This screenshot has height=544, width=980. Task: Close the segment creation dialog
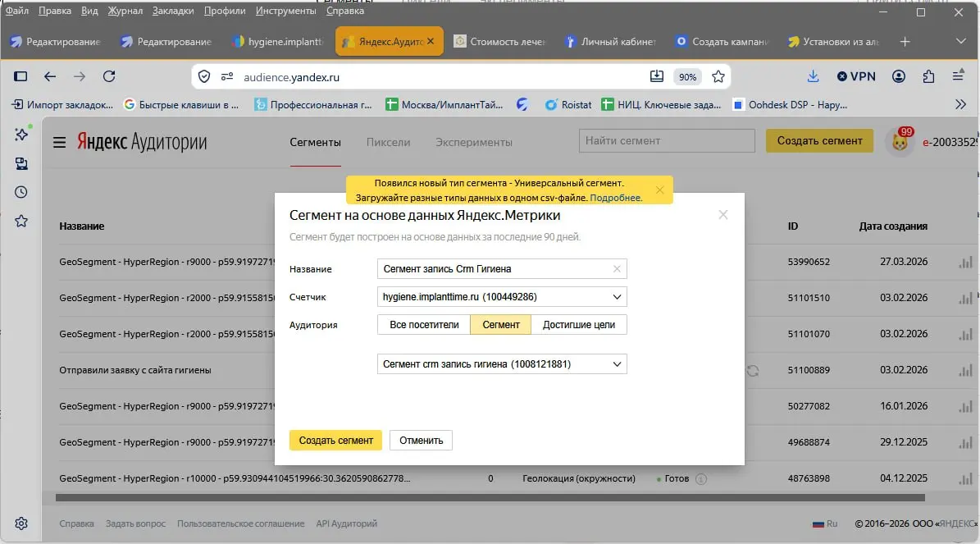(x=723, y=214)
